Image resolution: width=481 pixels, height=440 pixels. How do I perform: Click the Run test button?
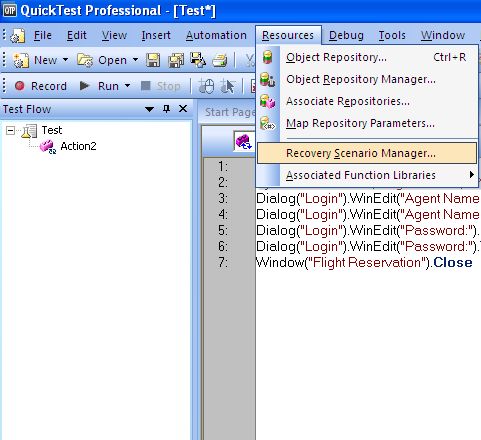tap(99, 86)
